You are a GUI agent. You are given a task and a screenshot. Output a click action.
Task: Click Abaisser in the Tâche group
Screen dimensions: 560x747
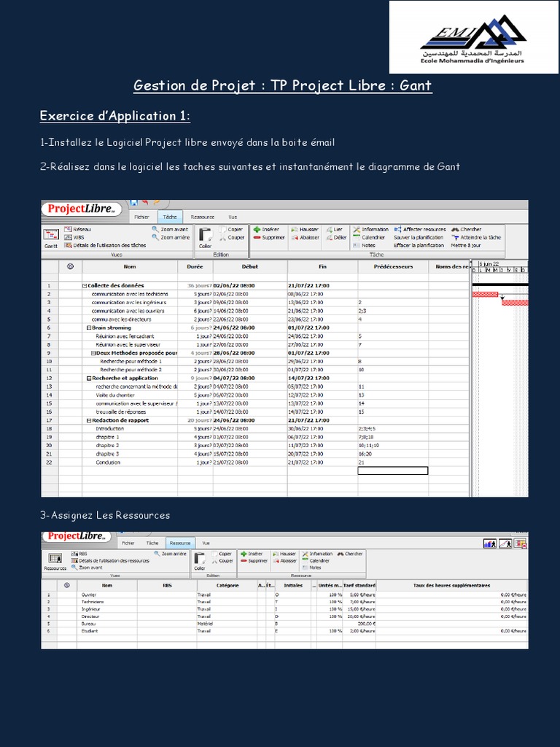point(306,237)
